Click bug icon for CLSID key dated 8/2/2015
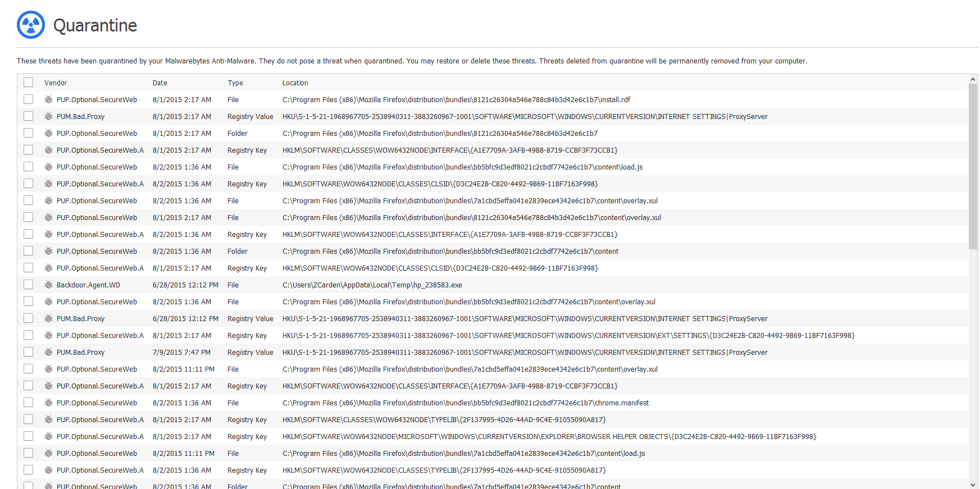Viewport: 980px width, 489px height. pyautogui.click(x=49, y=184)
